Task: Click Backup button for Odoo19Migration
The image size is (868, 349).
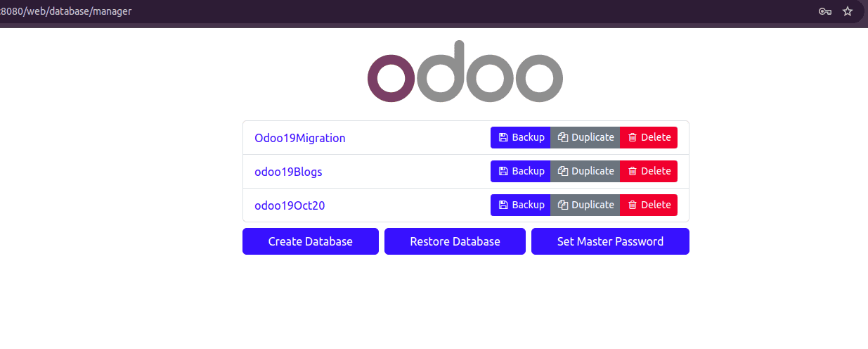Action: [520, 137]
